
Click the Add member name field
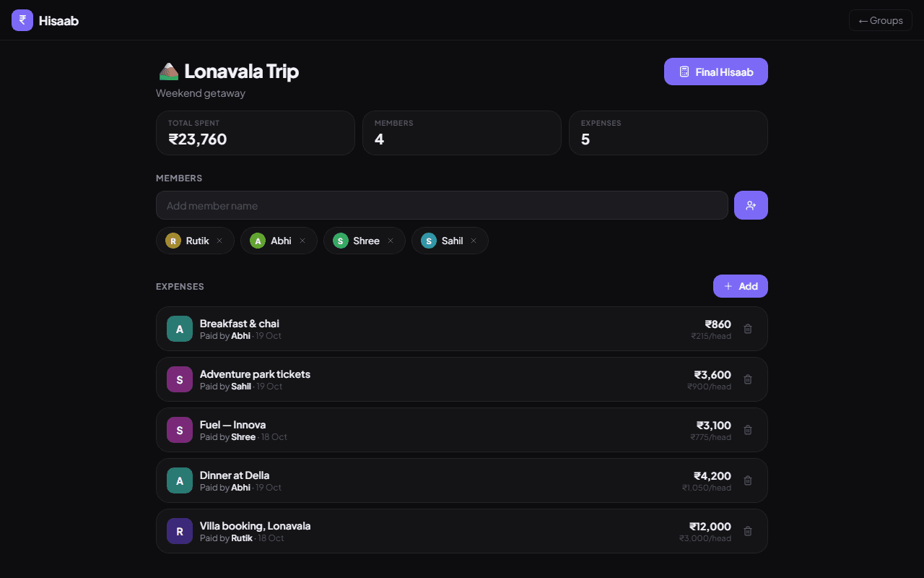coord(442,205)
